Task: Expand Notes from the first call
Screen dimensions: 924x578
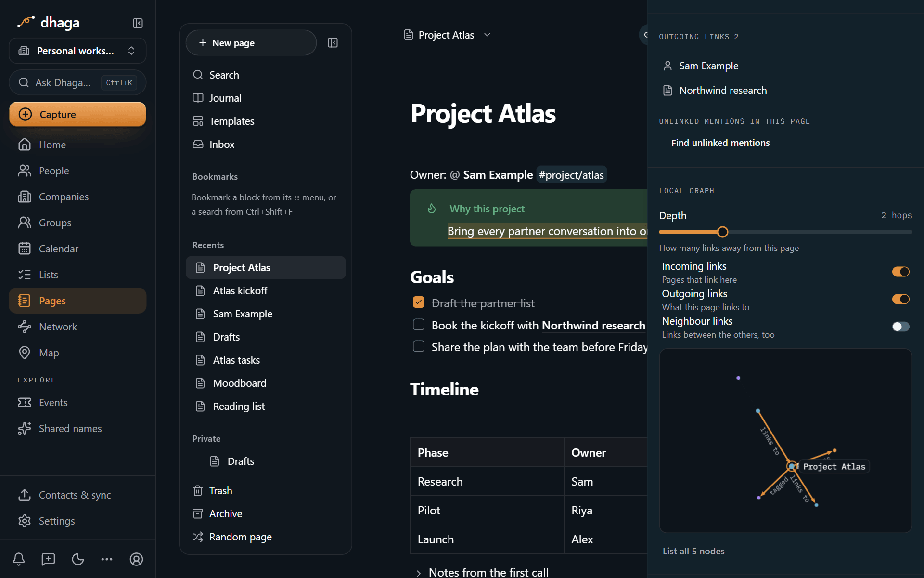Action: pyautogui.click(x=419, y=573)
